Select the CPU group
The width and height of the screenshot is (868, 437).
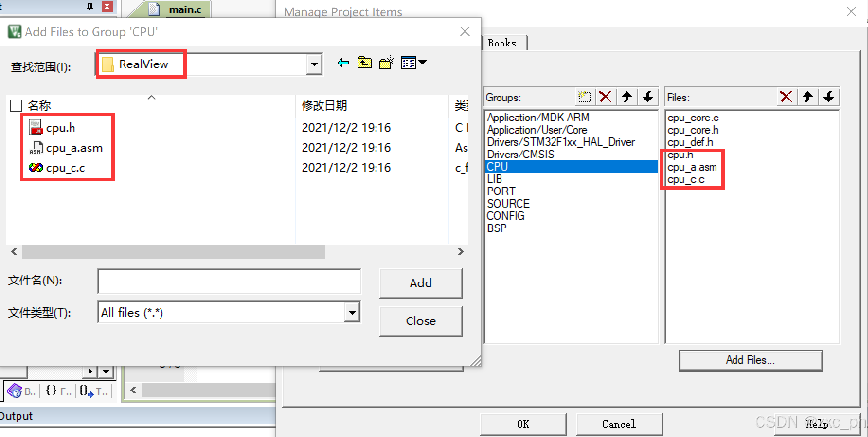click(x=572, y=166)
